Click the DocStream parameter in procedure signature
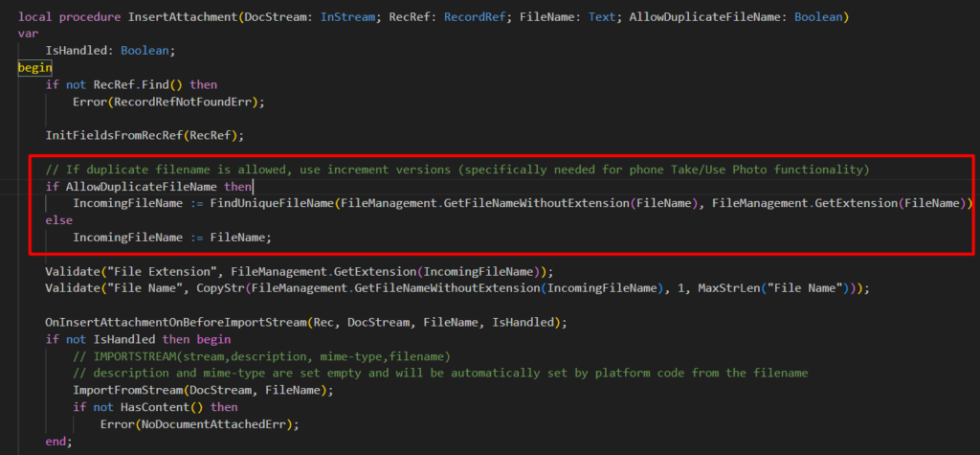This screenshot has height=455, width=980. pos(272,17)
